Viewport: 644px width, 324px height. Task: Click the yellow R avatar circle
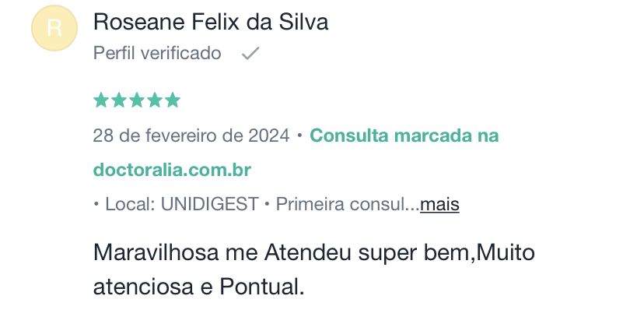tap(54, 28)
